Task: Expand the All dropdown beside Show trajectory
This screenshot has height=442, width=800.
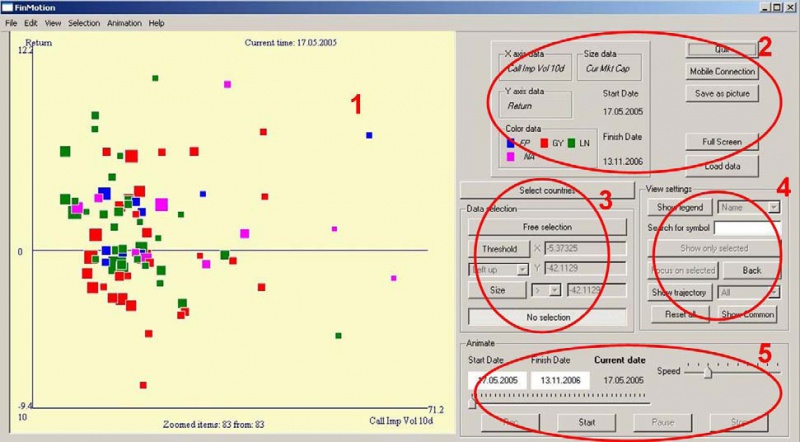Action: pos(748,292)
